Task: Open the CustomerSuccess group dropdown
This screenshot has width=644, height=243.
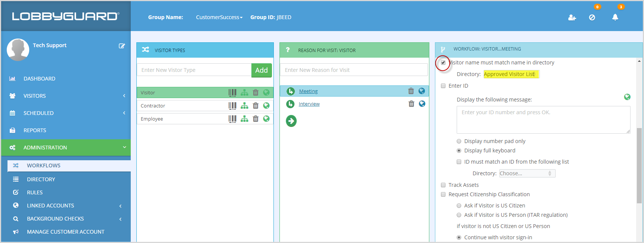Action: [219, 17]
